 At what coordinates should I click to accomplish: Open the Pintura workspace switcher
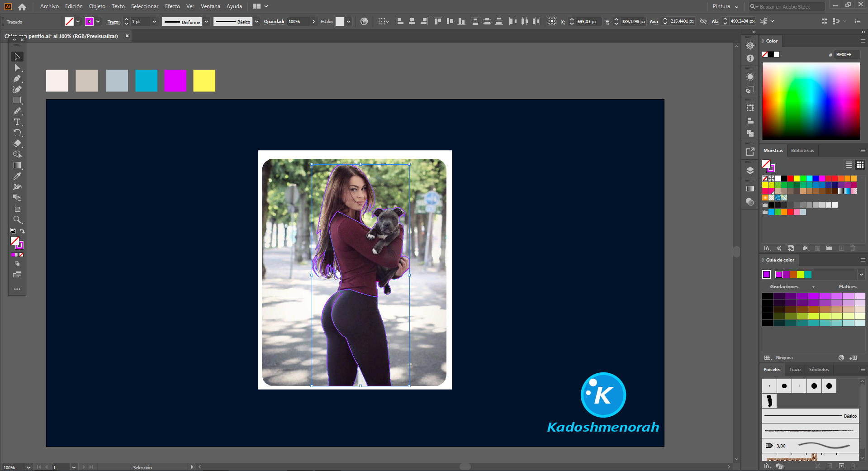[x=725, y=6]
